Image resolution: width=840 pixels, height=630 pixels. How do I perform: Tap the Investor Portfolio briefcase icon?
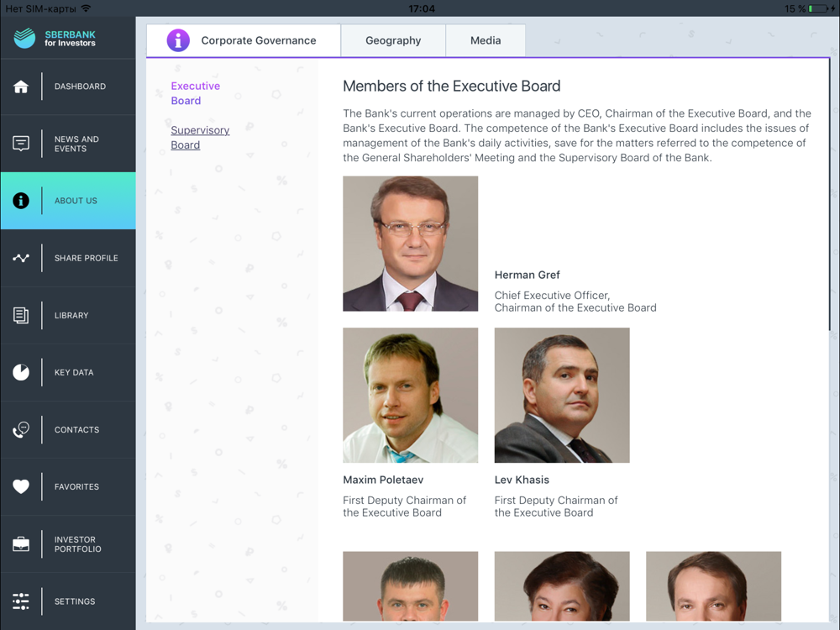point(21,544)
